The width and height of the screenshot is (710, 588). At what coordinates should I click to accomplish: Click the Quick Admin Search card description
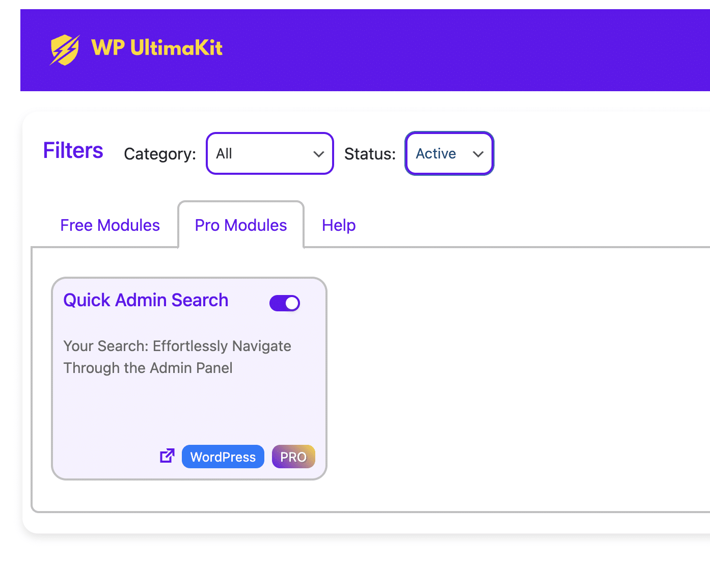[177, 357]
